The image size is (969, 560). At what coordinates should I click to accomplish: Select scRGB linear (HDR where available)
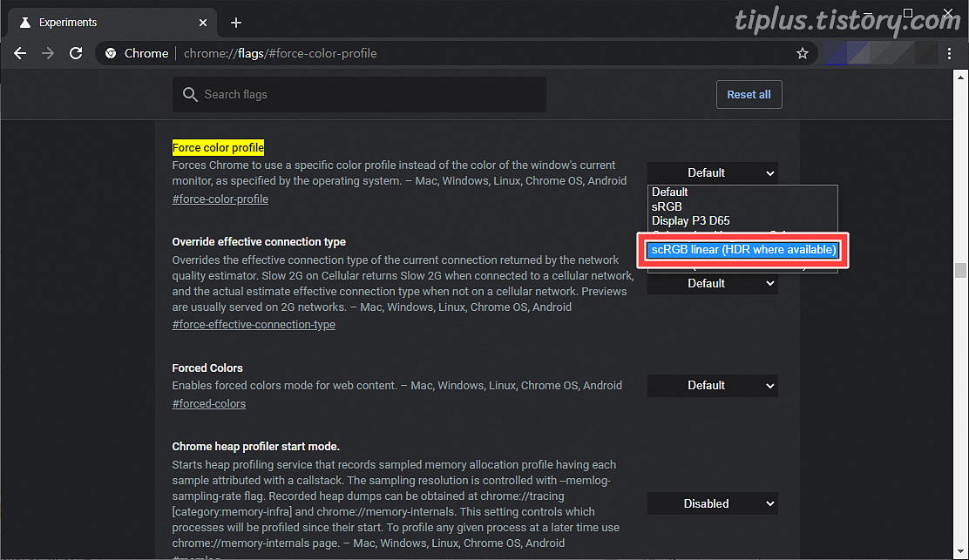742,249
